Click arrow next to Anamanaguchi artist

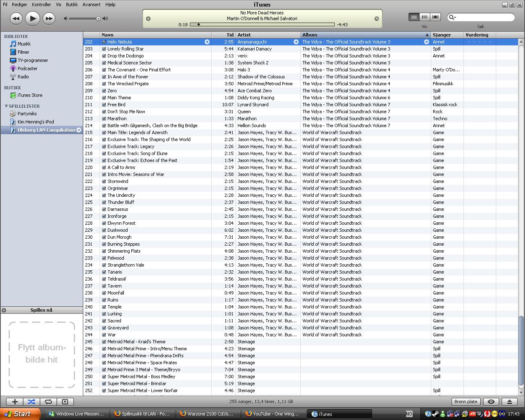296,42
